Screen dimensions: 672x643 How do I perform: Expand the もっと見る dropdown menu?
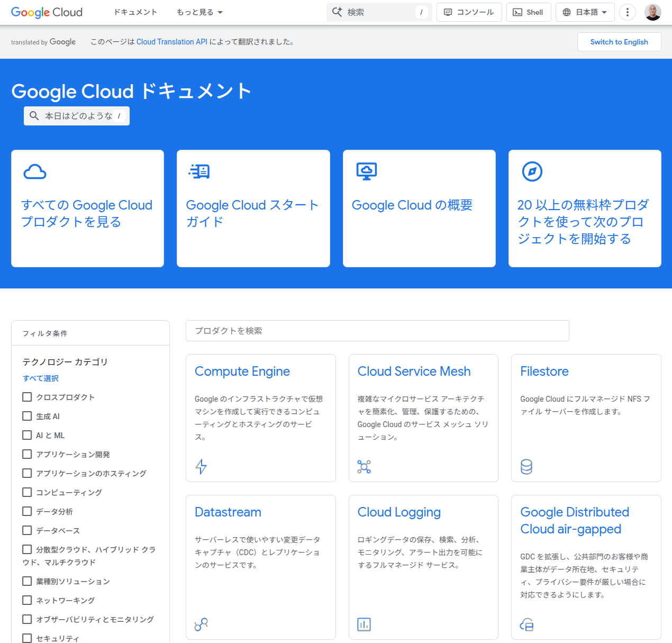(x=199, y=12)
